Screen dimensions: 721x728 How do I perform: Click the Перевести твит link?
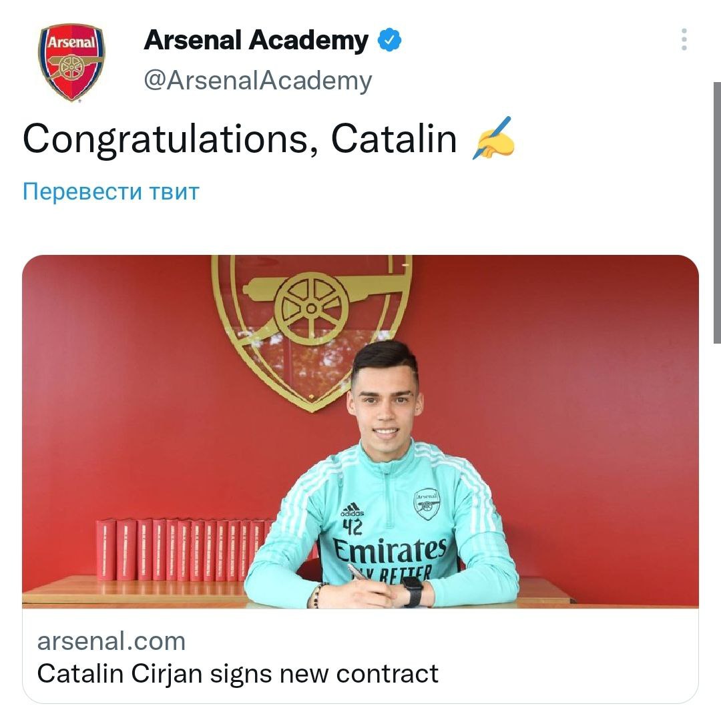(111, 192)
